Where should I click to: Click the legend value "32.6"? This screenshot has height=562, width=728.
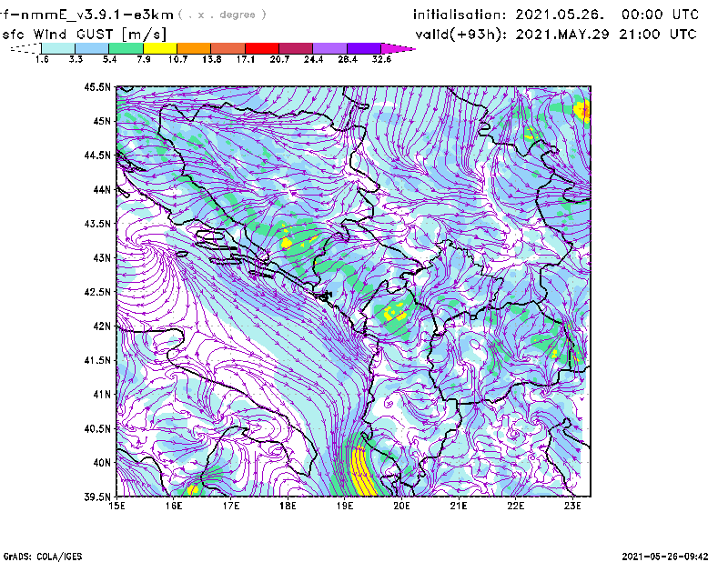[x=381, y=59]
